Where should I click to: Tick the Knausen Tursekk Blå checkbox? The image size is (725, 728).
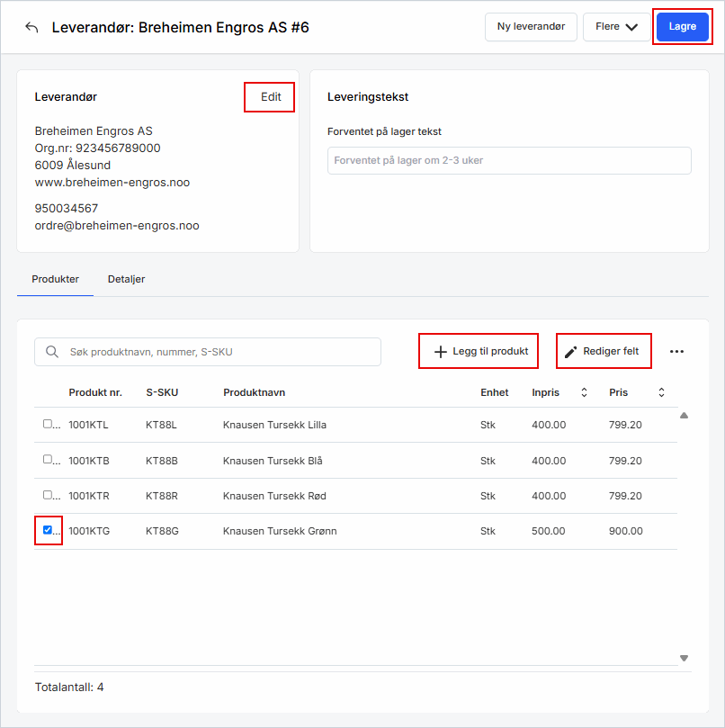48,460
